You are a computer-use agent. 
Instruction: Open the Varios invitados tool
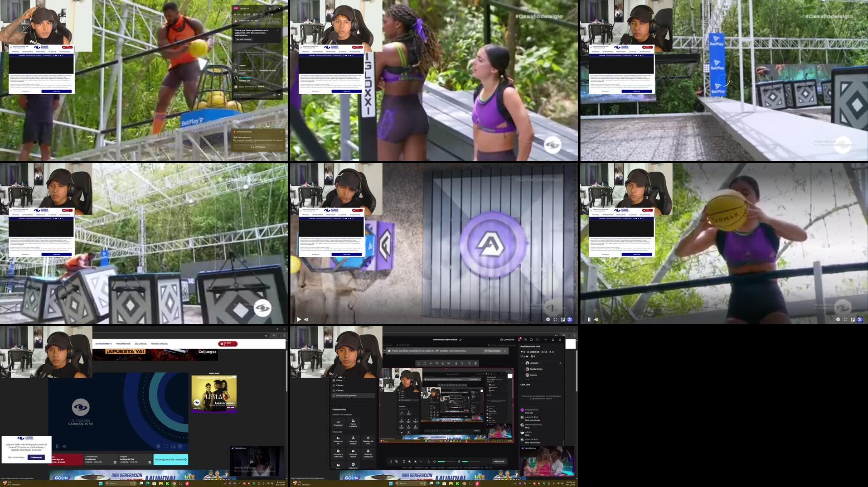coord(353,424)
